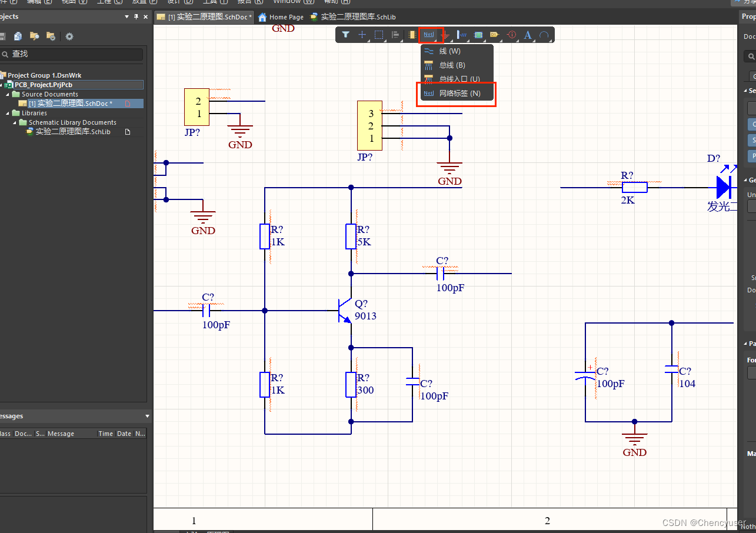Click the folder search icon in Projects
756x533 pixels.
(34, 36)
